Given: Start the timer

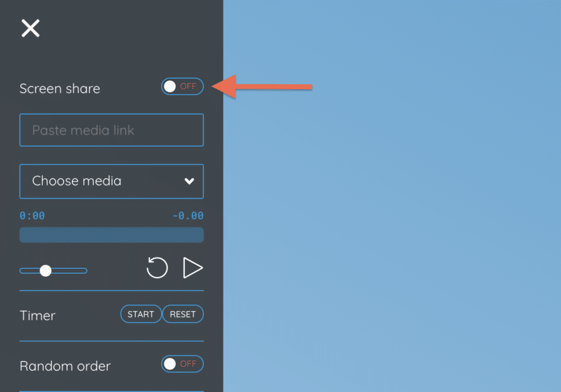Looking at the screenshot, I should (141, 314).
